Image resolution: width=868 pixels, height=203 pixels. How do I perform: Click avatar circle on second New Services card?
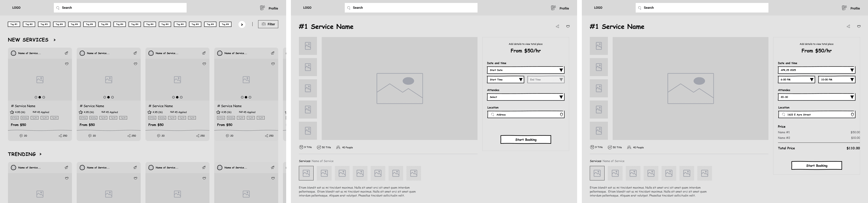[82, 53]
